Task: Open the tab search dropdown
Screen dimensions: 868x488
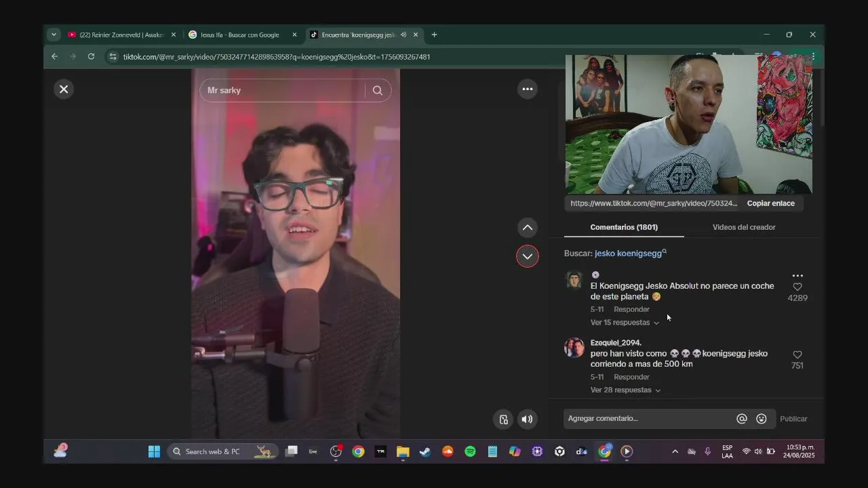Action: [54, 35]
